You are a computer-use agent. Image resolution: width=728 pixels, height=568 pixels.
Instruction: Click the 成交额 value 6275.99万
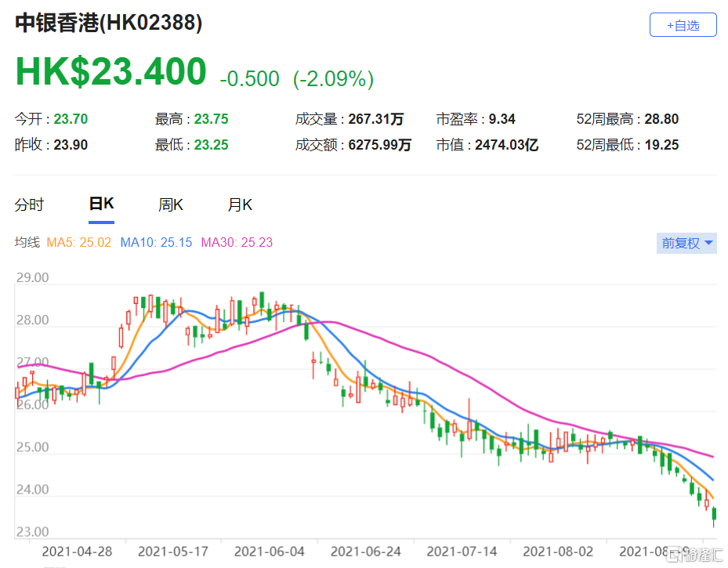[x=380, y=145]
